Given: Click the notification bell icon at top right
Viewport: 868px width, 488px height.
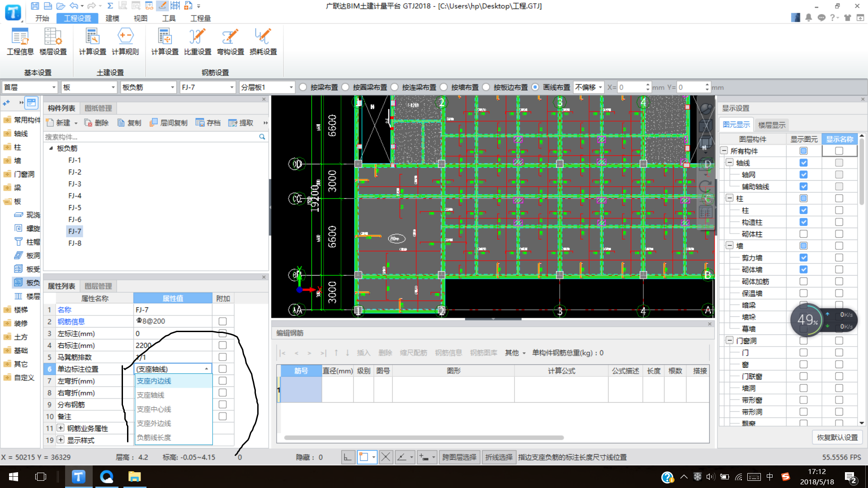Looking at the screenshot, I should [x=808, y=18].
